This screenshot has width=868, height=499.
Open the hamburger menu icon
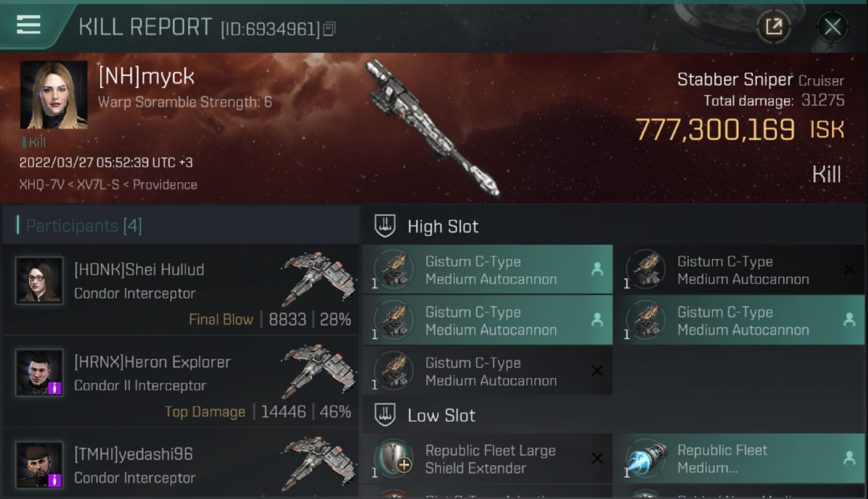pyautogui.click(x=29, y=25)
